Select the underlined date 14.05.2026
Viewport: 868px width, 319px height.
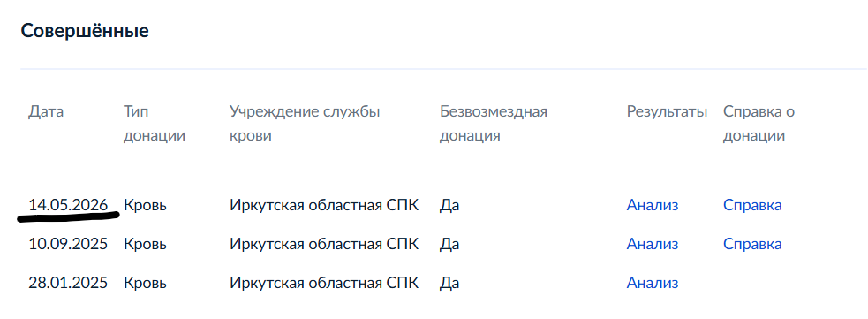click(68, 206)
